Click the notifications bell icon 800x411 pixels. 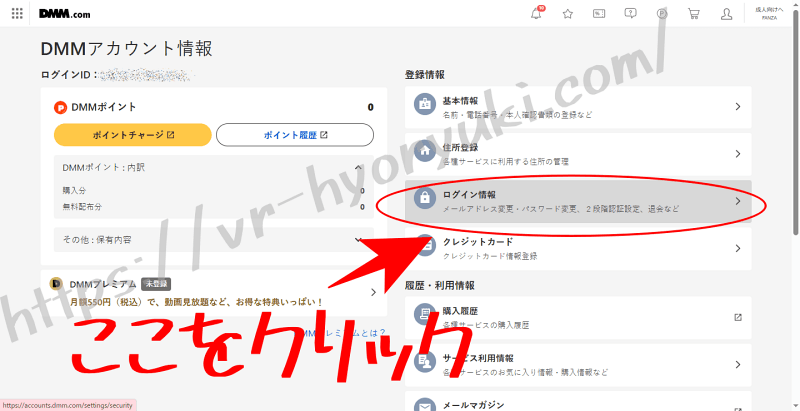point(537,14)
